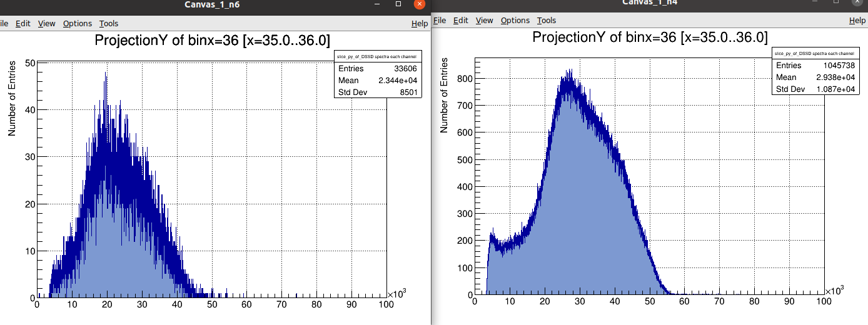868x325 pixels.
Task: Open Options menu in Canvas_1_n6 window
Action: 78,24
